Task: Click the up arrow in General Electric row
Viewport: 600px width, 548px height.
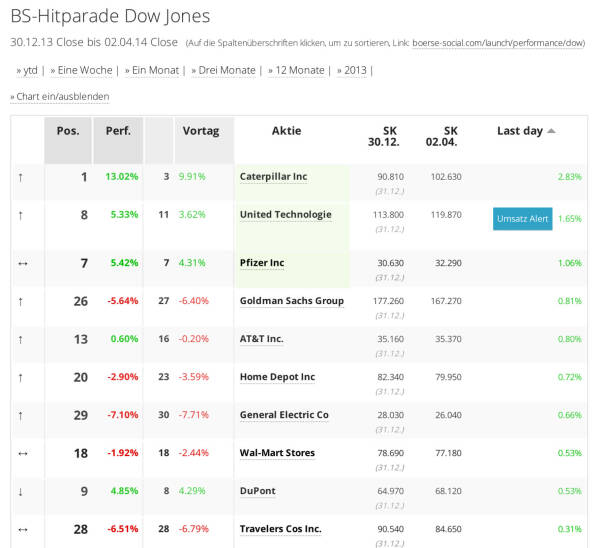Action: [20, 415]
